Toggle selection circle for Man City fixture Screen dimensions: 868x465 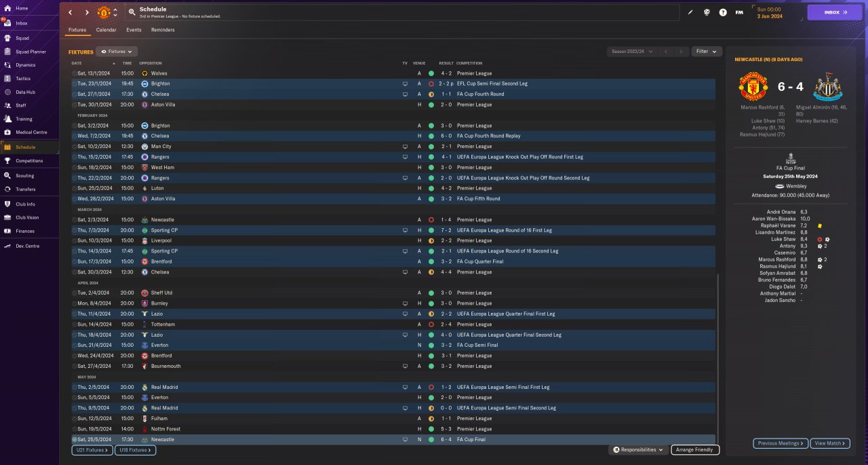(x=75, y=147)
